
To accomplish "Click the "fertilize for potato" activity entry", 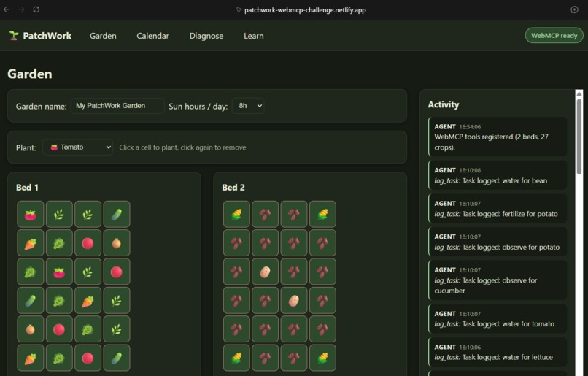I will [498, 208].
